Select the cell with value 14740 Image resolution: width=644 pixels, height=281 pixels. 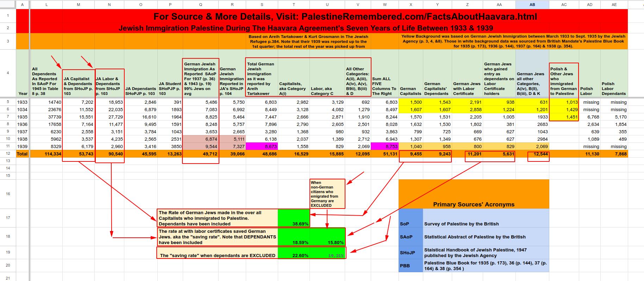click(x=46, y=102)
